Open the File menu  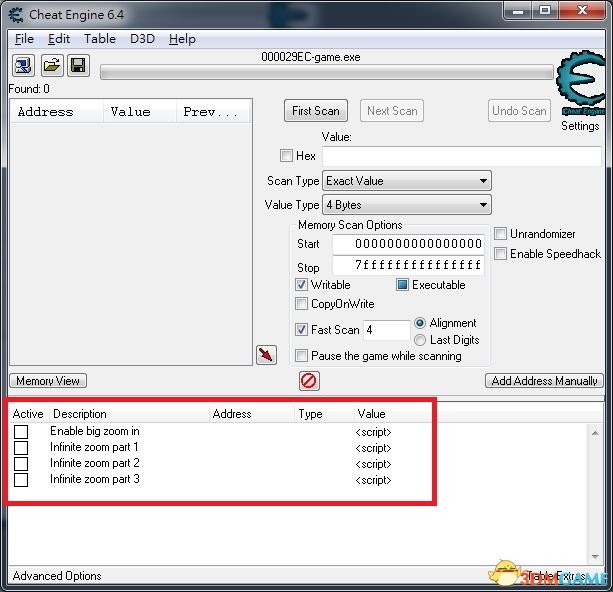pyautogui.click(x=24, y=39)
